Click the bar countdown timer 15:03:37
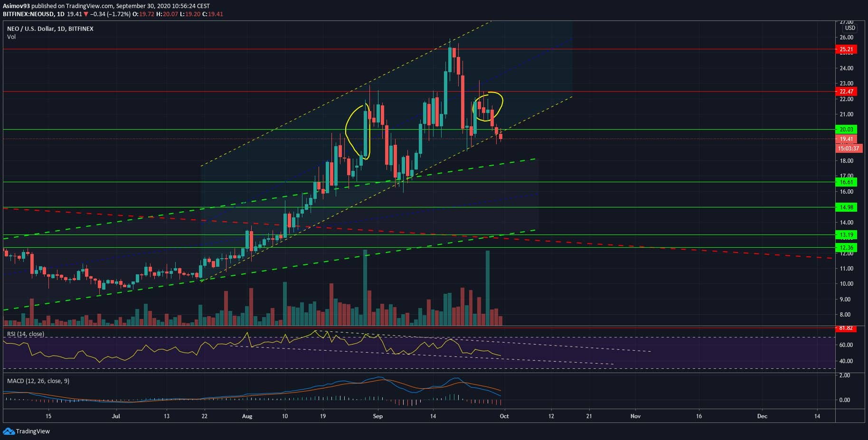 click(x=848, y=149)
